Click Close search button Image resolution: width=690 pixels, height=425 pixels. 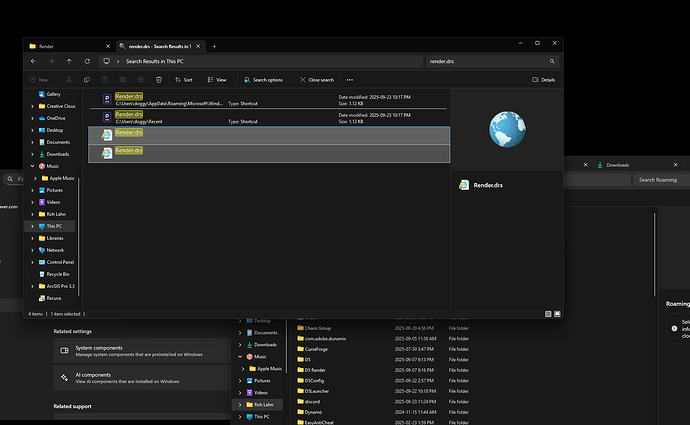pyautogui.click(x=316, y=79)
